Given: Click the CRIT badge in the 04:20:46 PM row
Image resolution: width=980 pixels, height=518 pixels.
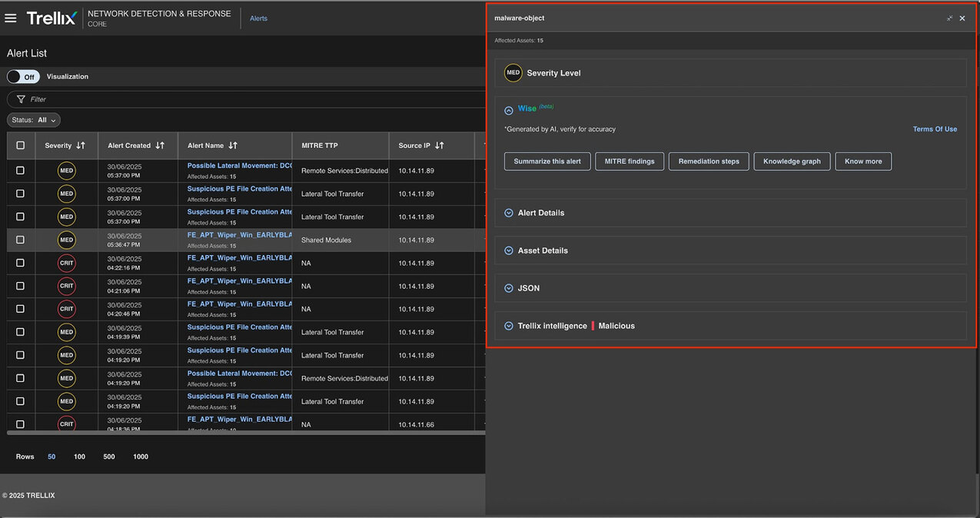Looking at the screenshot, I should click(67, 309).
